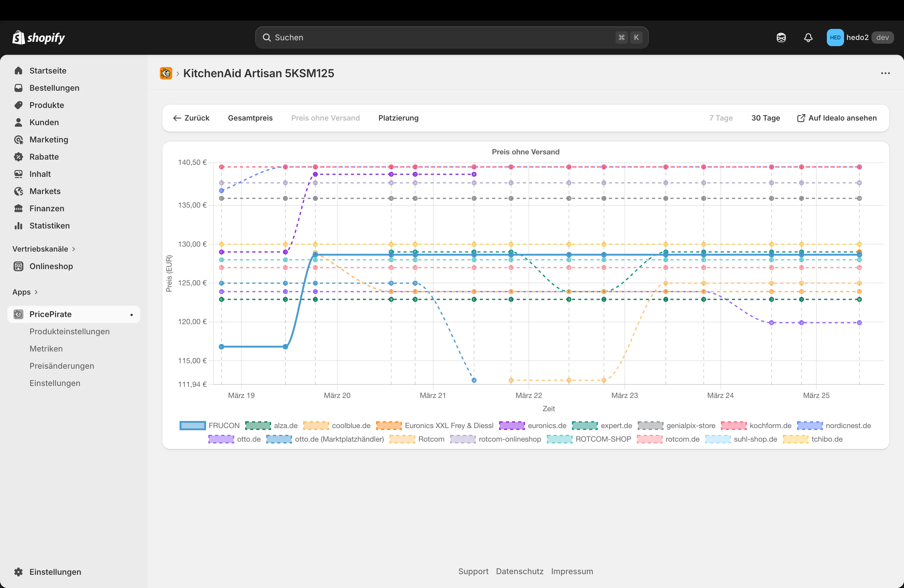Click the ROTCOM-SHOP legend entry
This screenshot has width=904, height=588.
pyautogui.click(x=589, y=439)
